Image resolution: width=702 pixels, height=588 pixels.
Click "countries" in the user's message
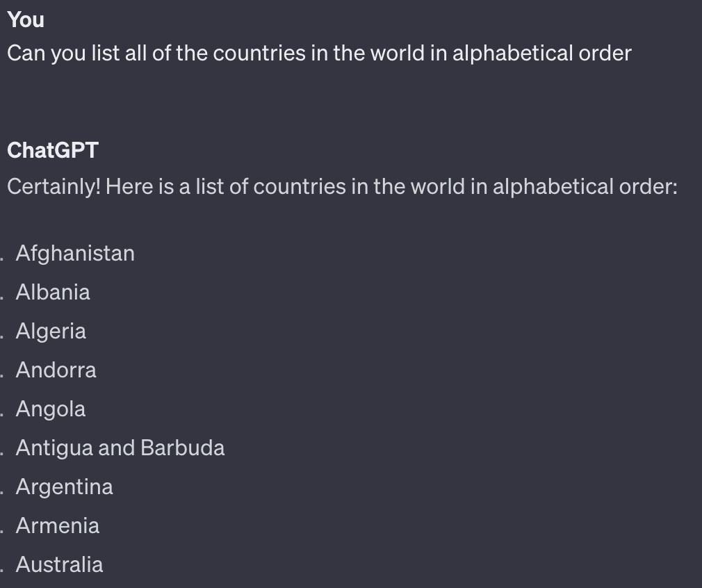[259, 54]
